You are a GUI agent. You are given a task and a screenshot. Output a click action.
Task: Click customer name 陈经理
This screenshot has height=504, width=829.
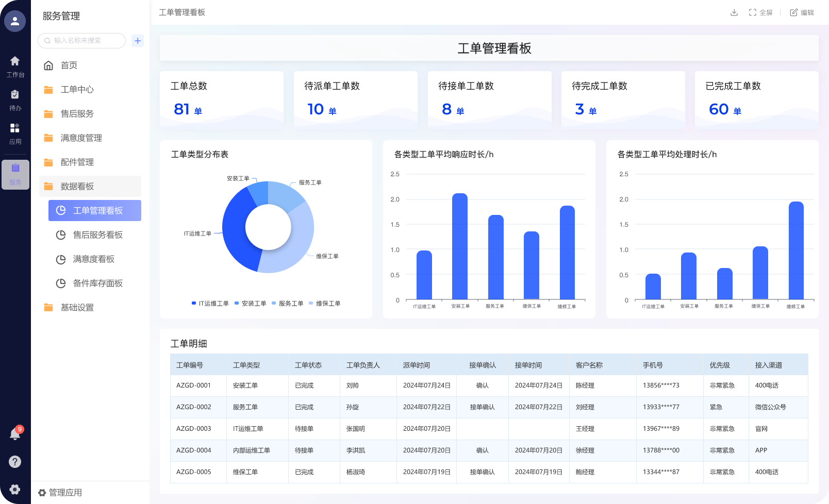[x=585, y=385]
